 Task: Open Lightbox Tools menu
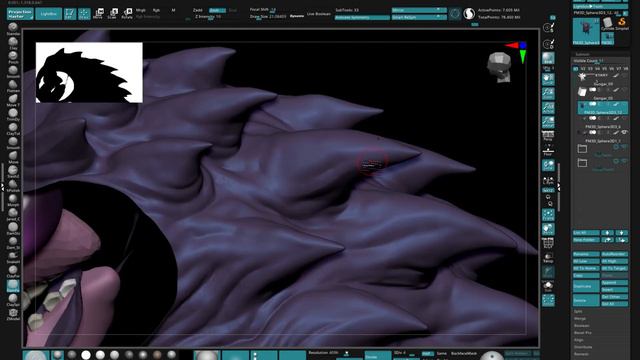tap(600, 7)
